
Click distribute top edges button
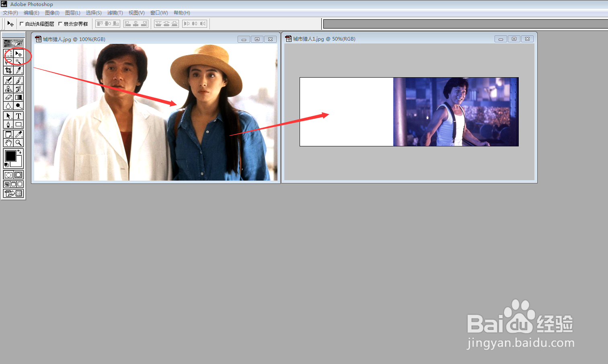click(158, 24)
